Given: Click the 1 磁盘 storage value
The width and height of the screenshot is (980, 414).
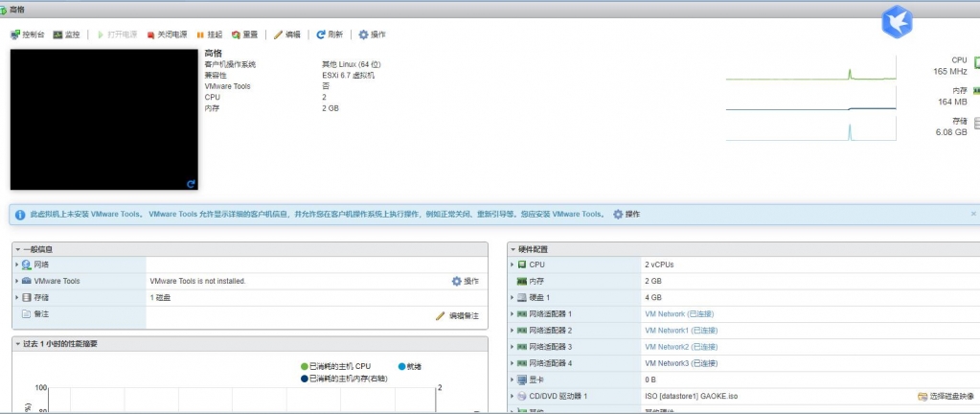Looking at the screenshot, I should point(160,298).
